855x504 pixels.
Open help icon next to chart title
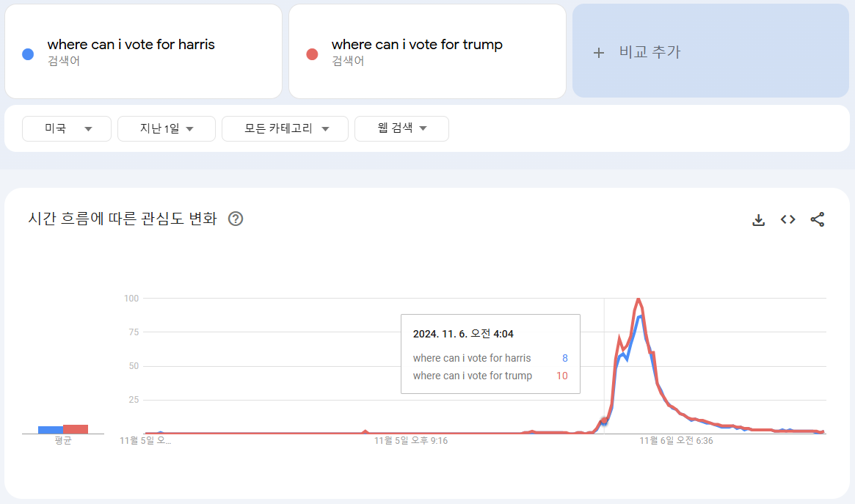pyautogui.click(x=236, y=219)
